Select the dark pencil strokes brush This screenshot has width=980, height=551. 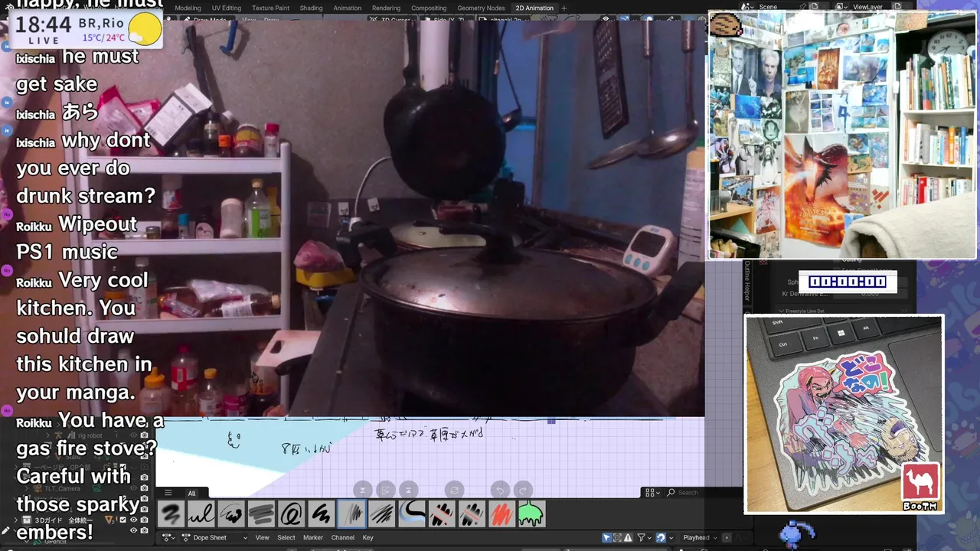[x=381, y=514]
